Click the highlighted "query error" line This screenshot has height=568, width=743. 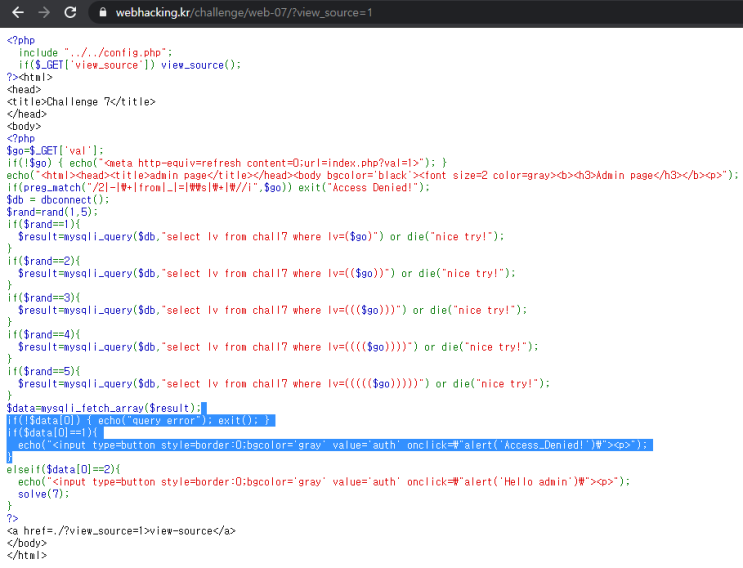click(141, 421)
